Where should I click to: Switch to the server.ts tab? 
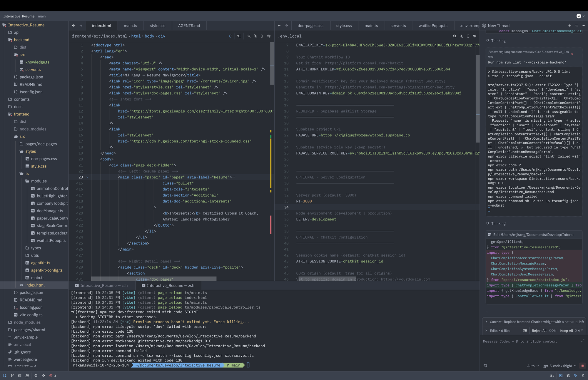point(398,26)
